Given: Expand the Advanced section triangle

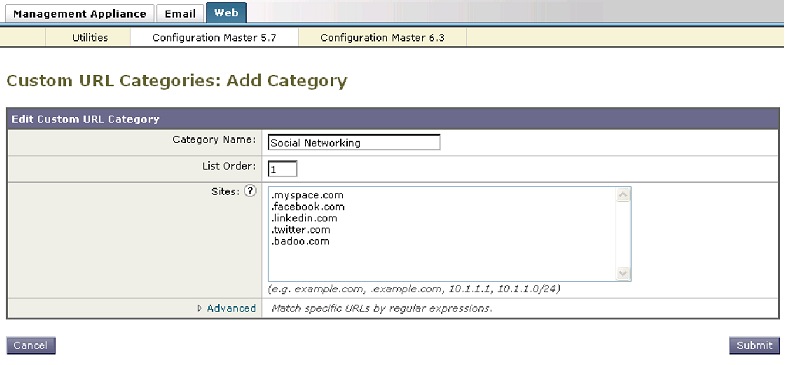Looking at the screenshot, I should [200, 308].
